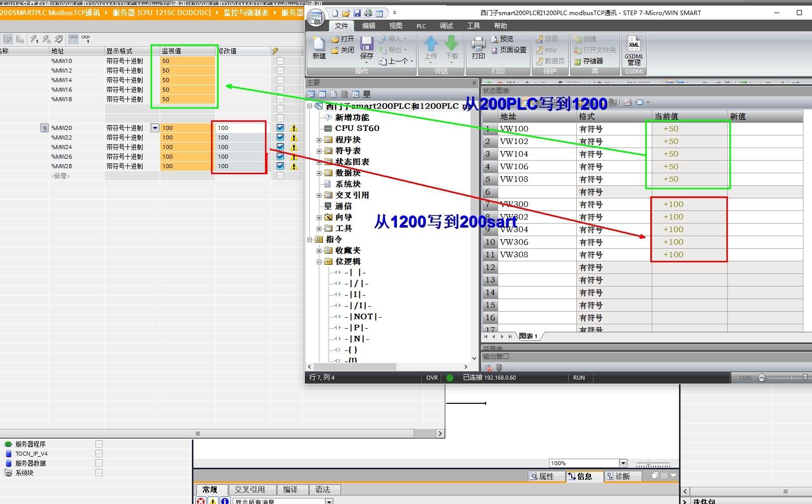Click the 下载 (Download) green arrow icon
This screenshot has width=812, height=504.
tap(452, 44)
